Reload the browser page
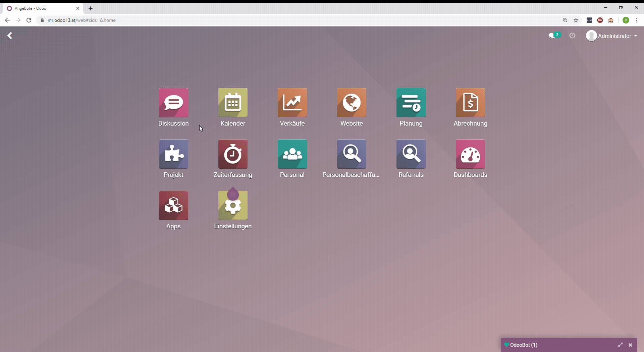Screen dimensions: 644x352 (29, 20)
